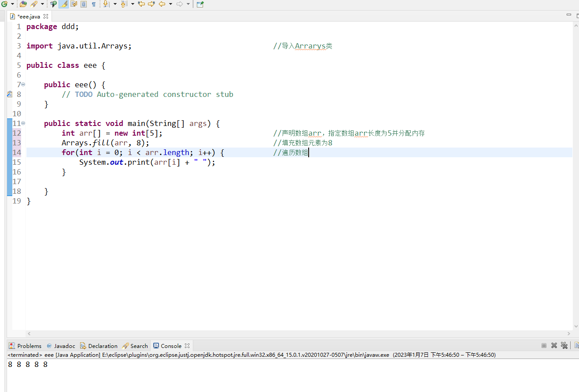Switch to the Problems tab
This screenshot has height=392, width=579.
[28, 346]
